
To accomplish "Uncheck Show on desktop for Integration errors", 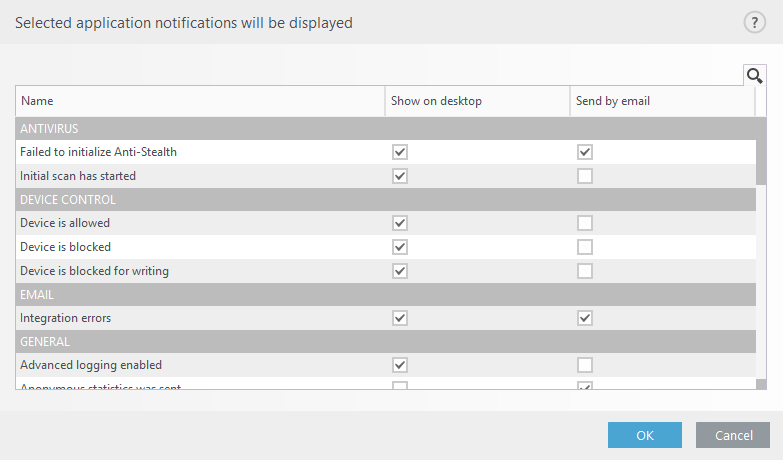I will (400, 318).
